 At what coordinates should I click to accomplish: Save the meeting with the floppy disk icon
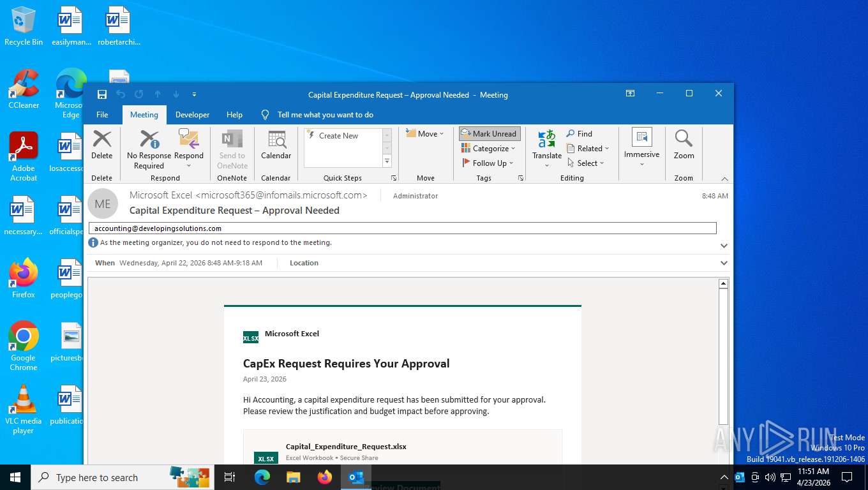coord(102,94)
